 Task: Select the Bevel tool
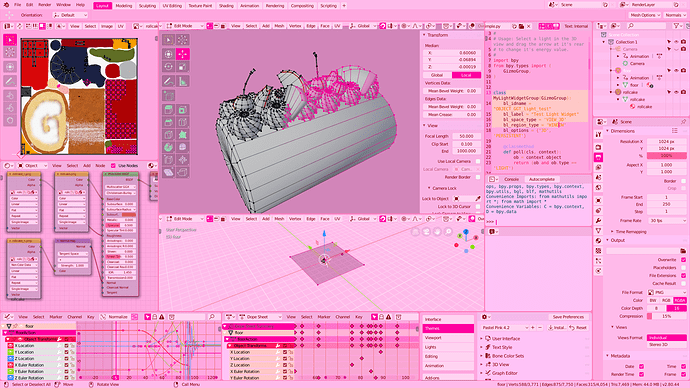[169, 122]
